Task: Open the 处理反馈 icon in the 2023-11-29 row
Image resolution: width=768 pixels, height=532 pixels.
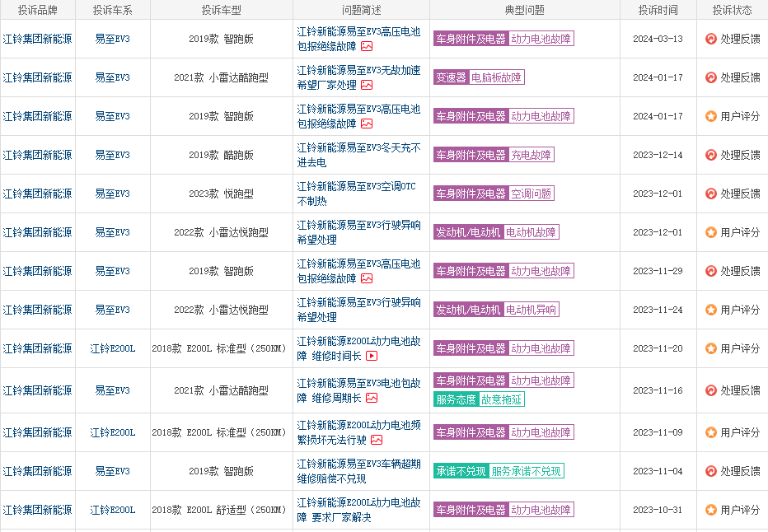Action: click(711, 271)
